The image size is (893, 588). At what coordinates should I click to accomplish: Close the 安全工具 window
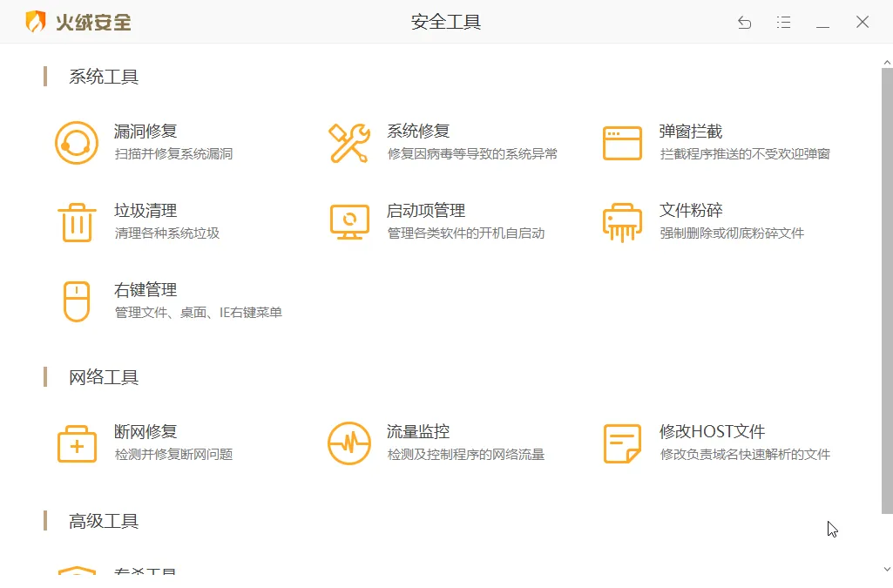(x=863, y=22)
